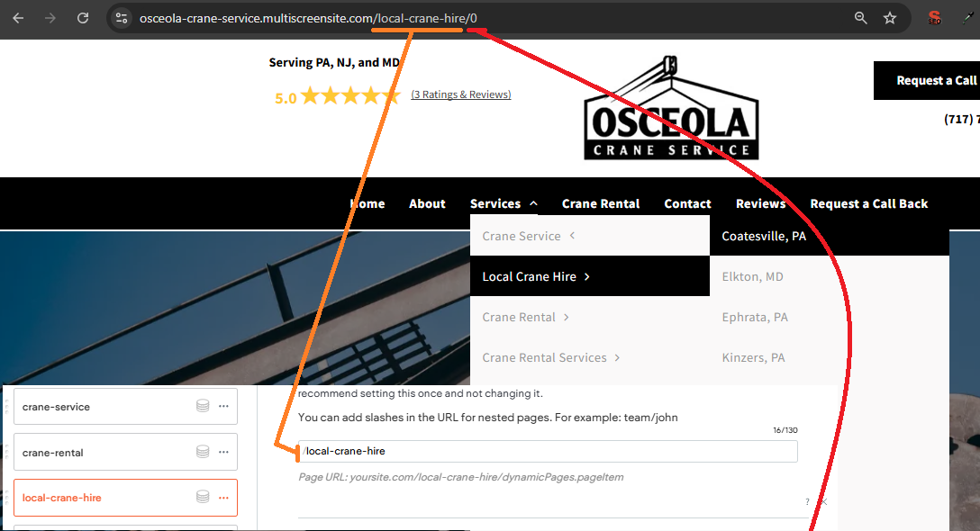Select the crane-service page row

pyautogui.click(x=125, y=407)
